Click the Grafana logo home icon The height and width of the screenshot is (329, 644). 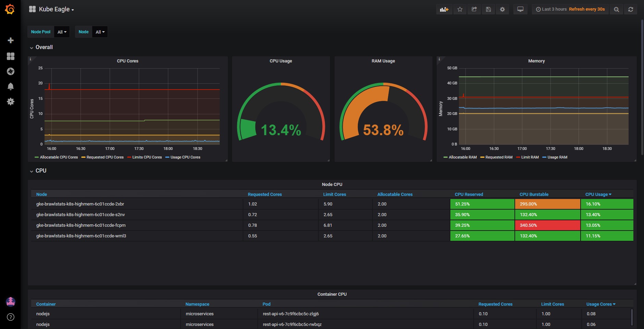[x=10, y=9]
